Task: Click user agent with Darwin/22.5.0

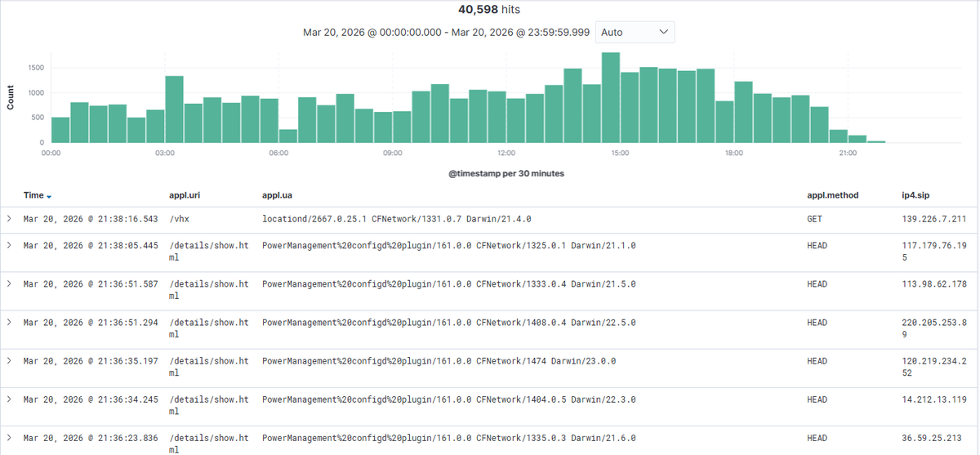Action: coord(448,322)
